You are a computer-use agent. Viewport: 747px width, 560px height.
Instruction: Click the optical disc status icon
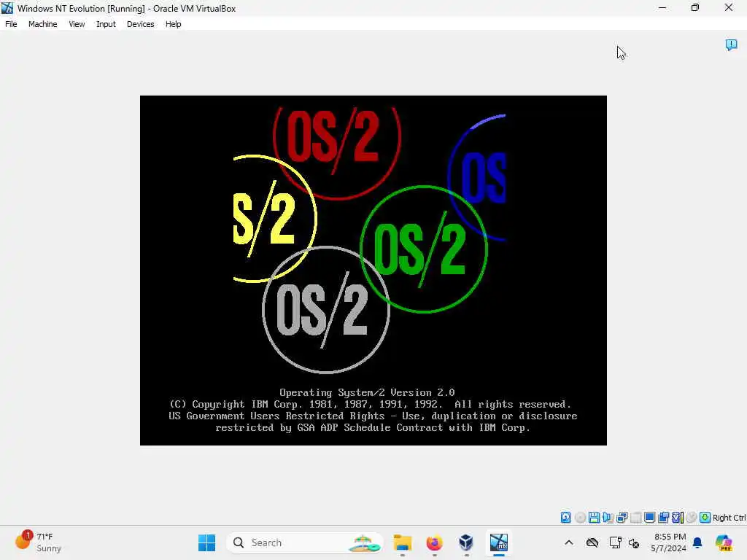(x=580, y=518)
